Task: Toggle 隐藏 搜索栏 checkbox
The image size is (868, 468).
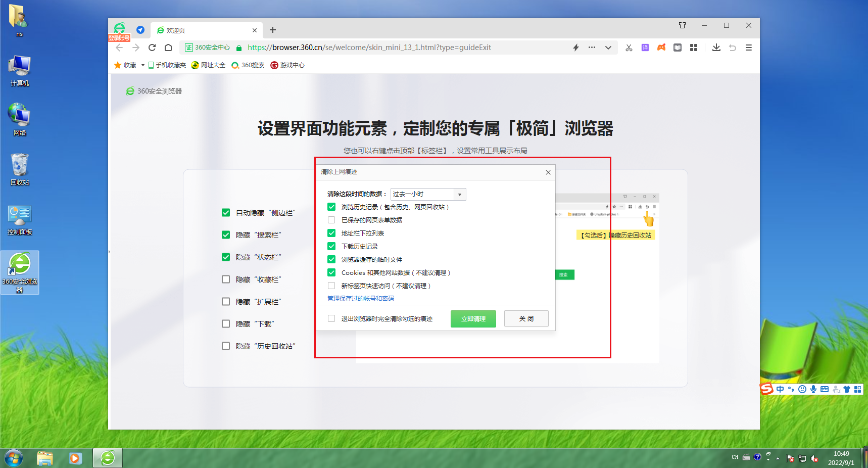Action: pos(226,235)
